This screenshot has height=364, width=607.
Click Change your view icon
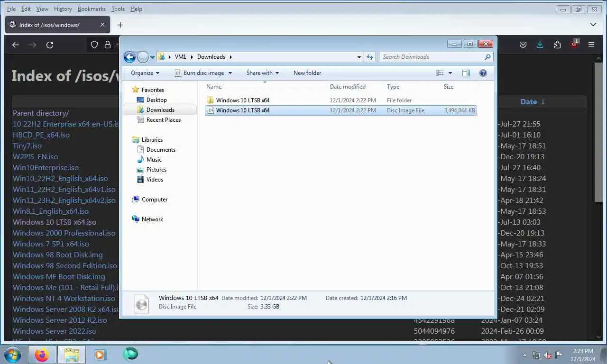pyautogui.click(x=440, y=73)
